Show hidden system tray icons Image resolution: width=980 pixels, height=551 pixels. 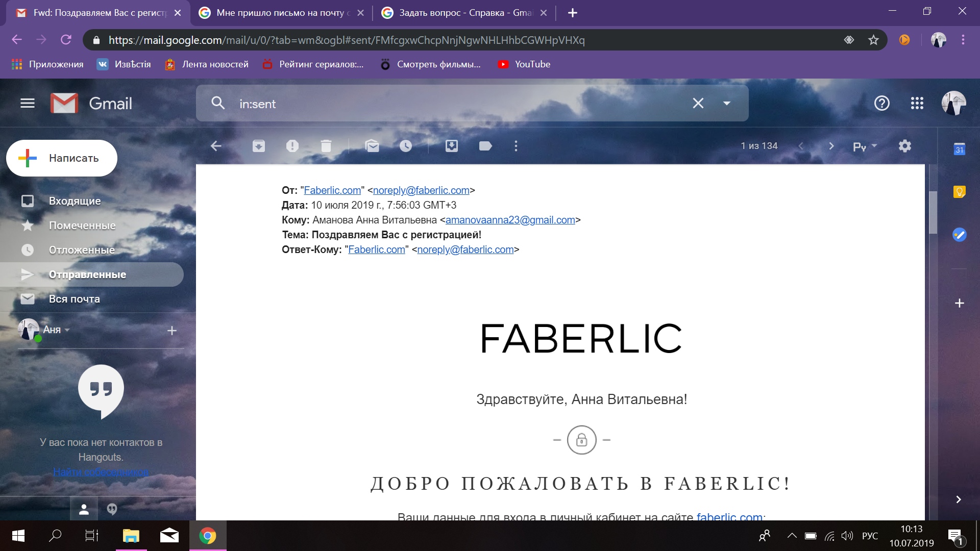coord(792,536)
